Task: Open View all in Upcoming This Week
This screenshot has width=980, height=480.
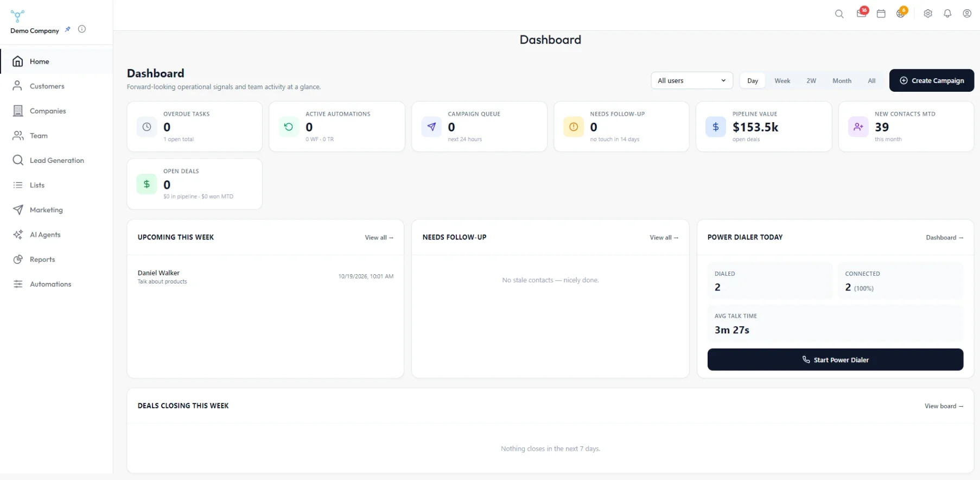Action: tap(379, 238)
